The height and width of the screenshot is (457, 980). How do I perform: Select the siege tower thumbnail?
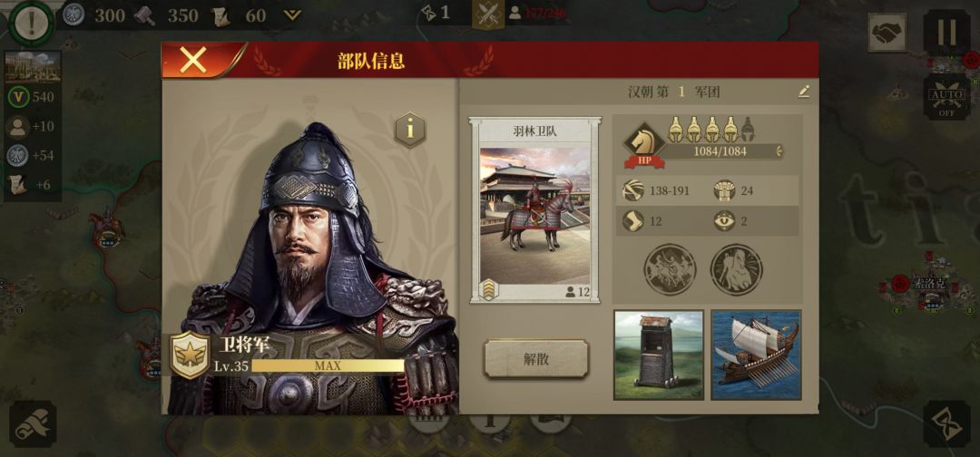click(659, 355)
